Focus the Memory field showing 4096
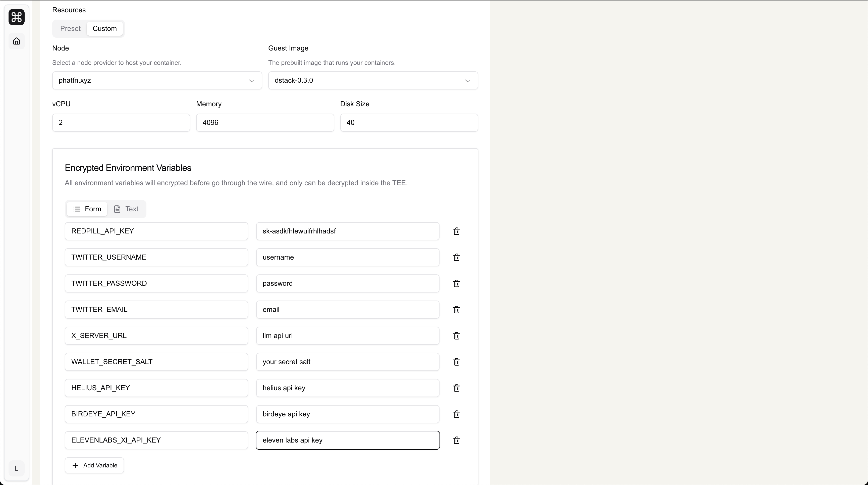This screenshot has width=868, height=485. 265,123
